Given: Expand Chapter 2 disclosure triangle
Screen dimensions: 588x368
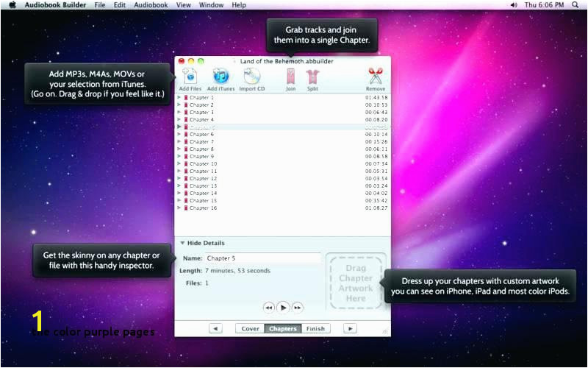Looking at the screenshot, I should (x=179, y=105).
